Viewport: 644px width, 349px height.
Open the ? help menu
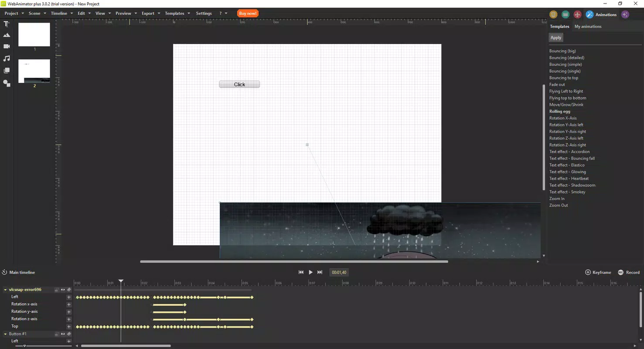click(x=221, y=14)
